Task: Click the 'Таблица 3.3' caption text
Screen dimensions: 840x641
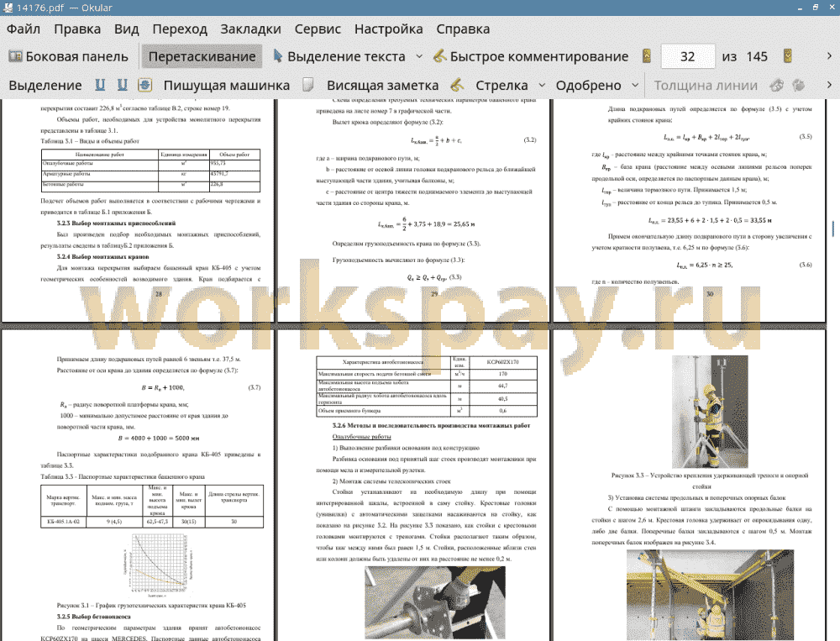Action: (x=123, y=476)
